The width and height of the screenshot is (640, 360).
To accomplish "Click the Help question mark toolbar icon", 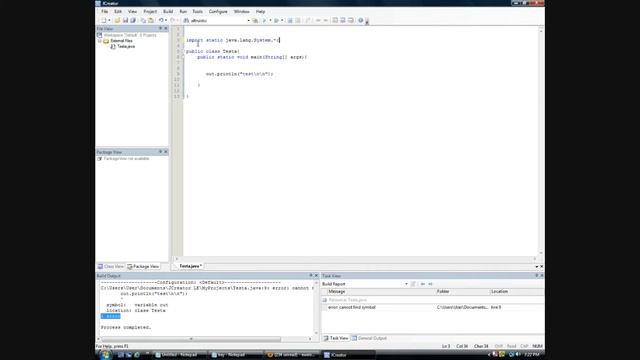I will (360, 20).
